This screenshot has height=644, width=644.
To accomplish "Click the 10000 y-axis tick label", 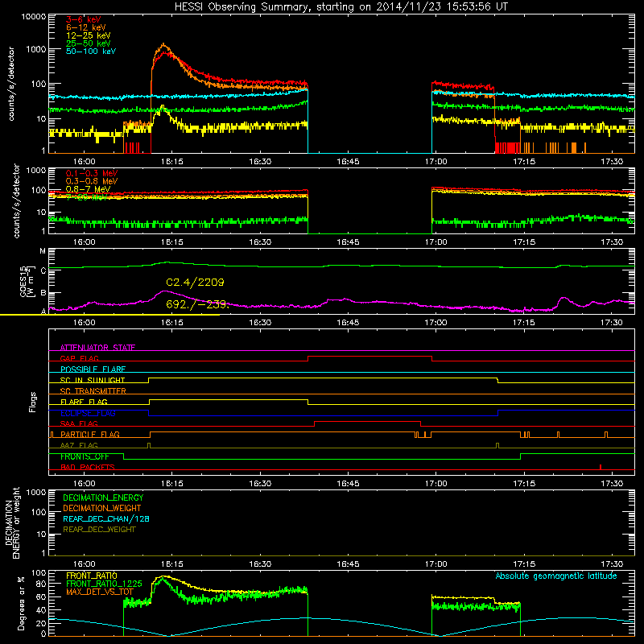I will [x=34, y=16].
